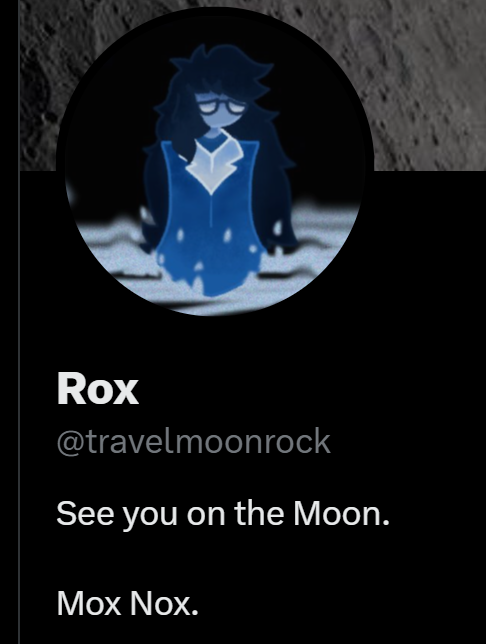Viewport: 486px width, 644px height.
Task: Select the display name Rox
Action: pos(98,389)
